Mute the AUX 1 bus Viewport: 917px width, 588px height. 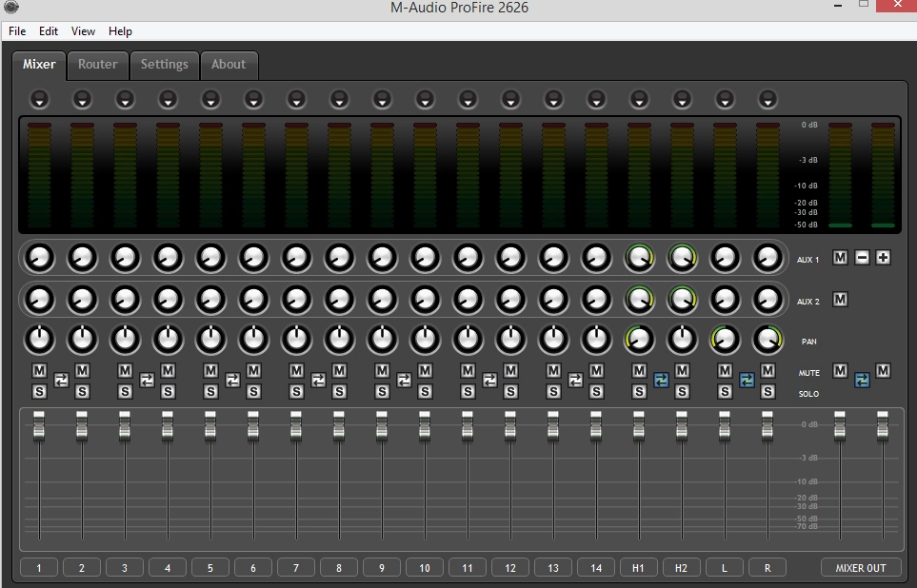click(x=841, y=257)
